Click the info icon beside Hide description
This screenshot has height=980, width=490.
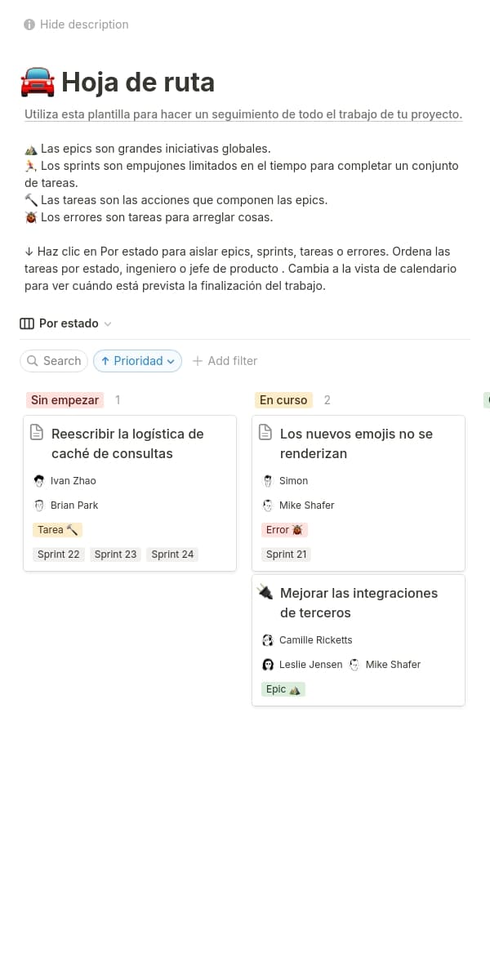click(x=29, y=24)
